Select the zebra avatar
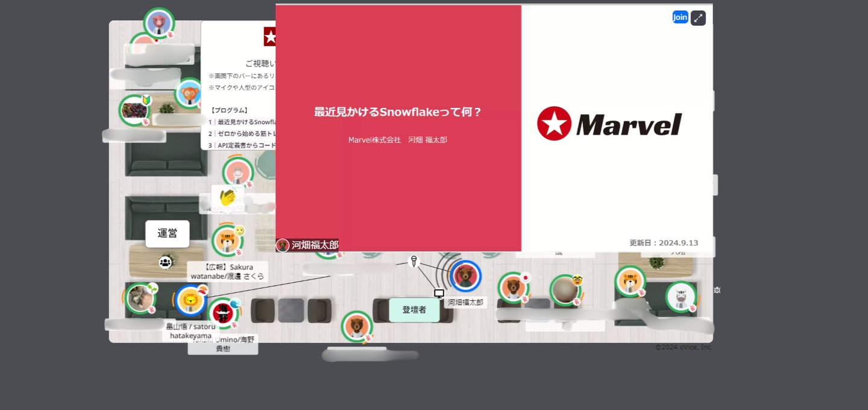Viewport: 868px width, 410px height. pyautogui.click(x=681, y=297)
